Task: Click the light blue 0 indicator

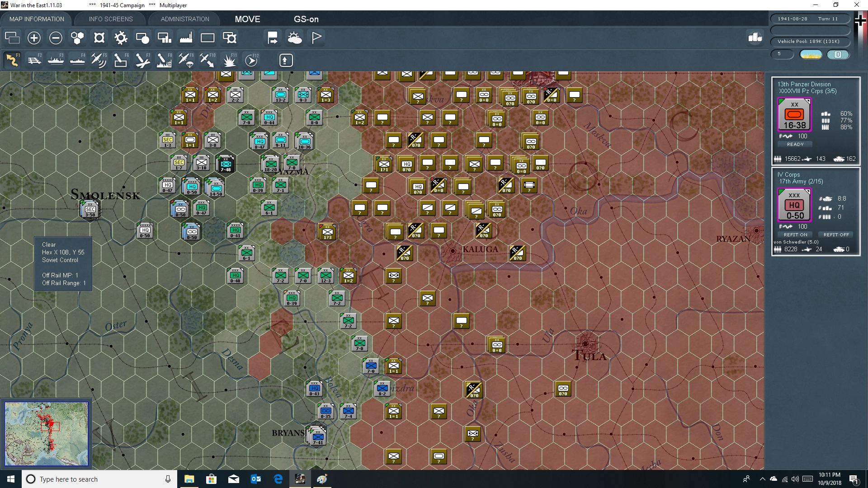Action: click(x=838, y=54)
